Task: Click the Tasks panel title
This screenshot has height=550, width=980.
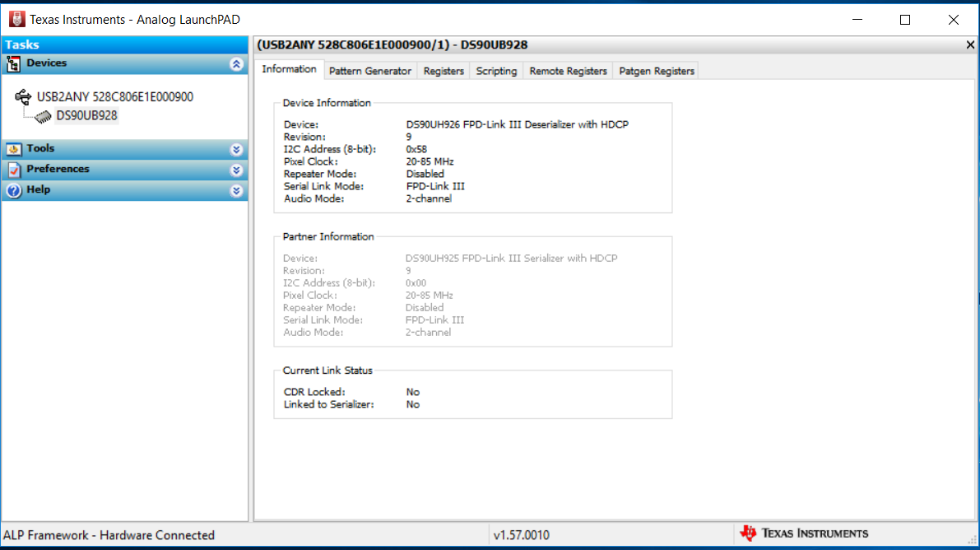Action: click(22, 44)
